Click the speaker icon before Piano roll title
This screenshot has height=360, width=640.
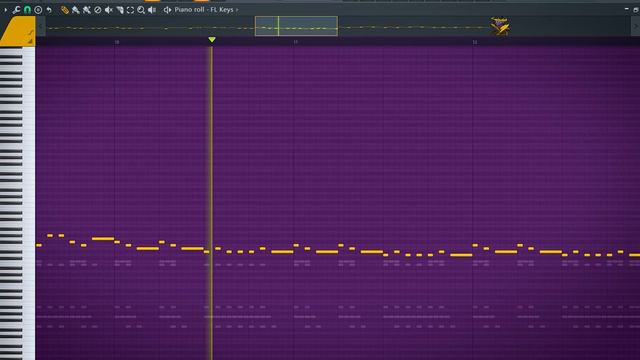167,9
